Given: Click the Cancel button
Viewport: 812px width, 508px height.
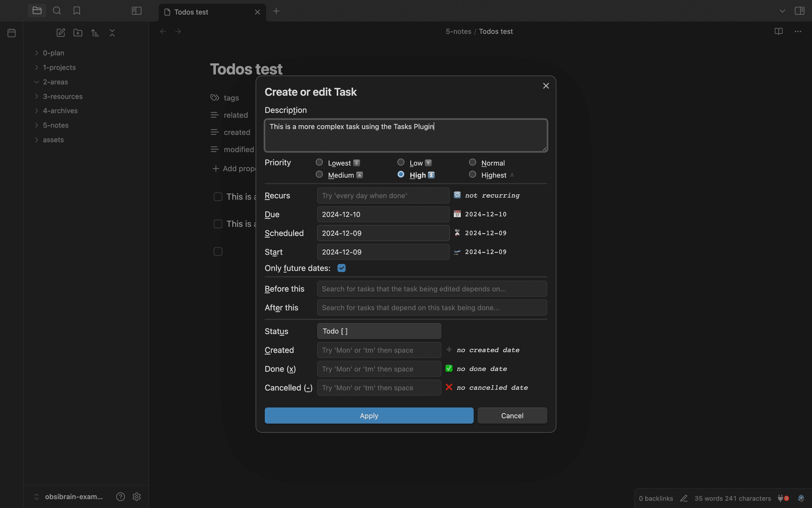Looking at the screenshot, I should tap(512, 416).
